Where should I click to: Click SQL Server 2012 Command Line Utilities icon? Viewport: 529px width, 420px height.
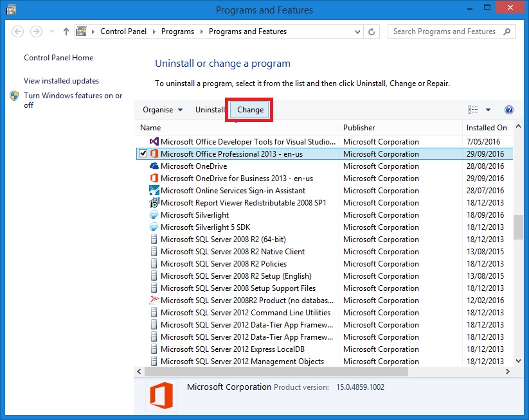point(154,313)
